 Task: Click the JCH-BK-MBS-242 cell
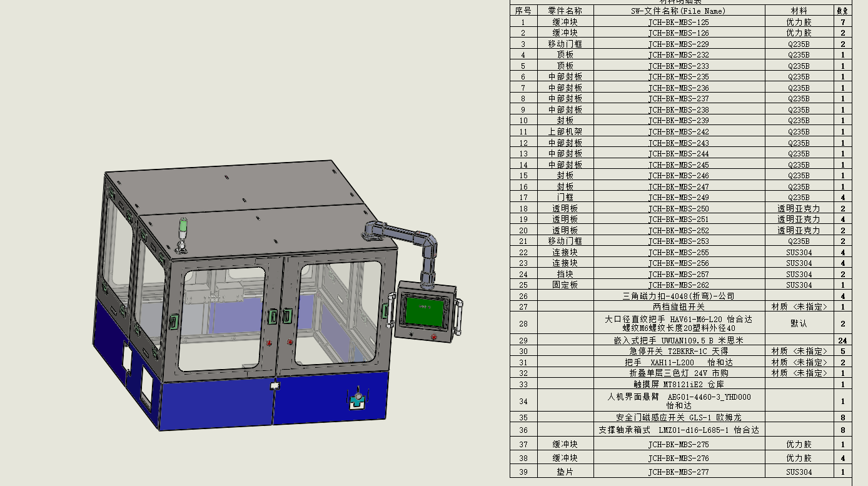click(679, 131)
